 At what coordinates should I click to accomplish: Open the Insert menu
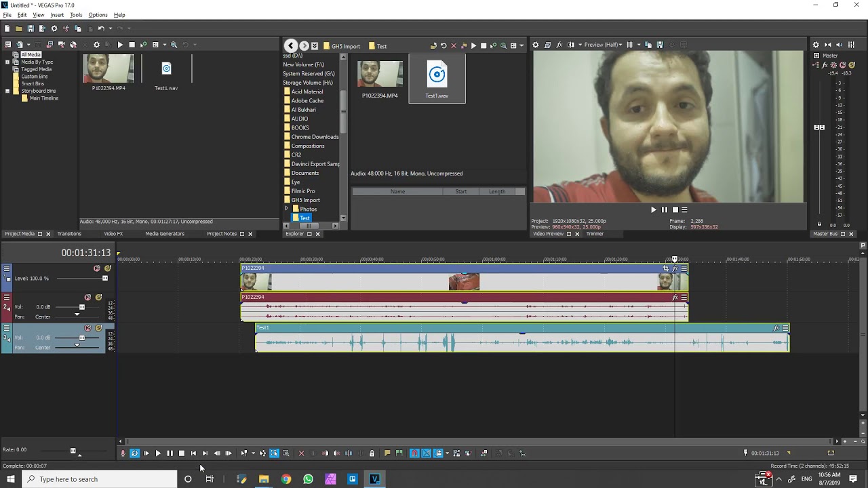click(x=57, y=15)
